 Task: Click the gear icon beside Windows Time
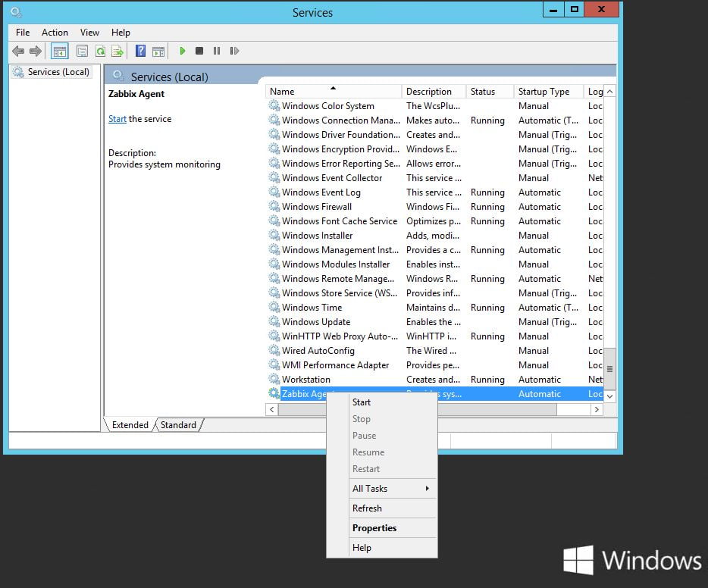tap(274, 307)
